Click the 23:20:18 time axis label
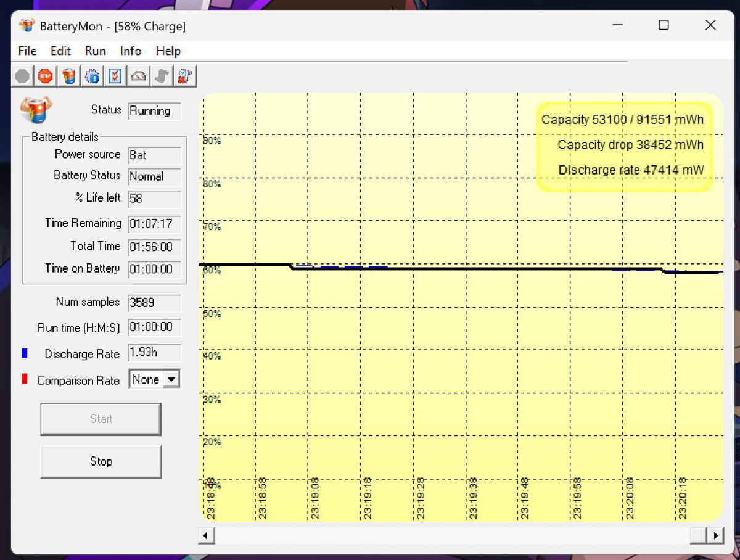740x560 pixels. (x=683, y=498)
